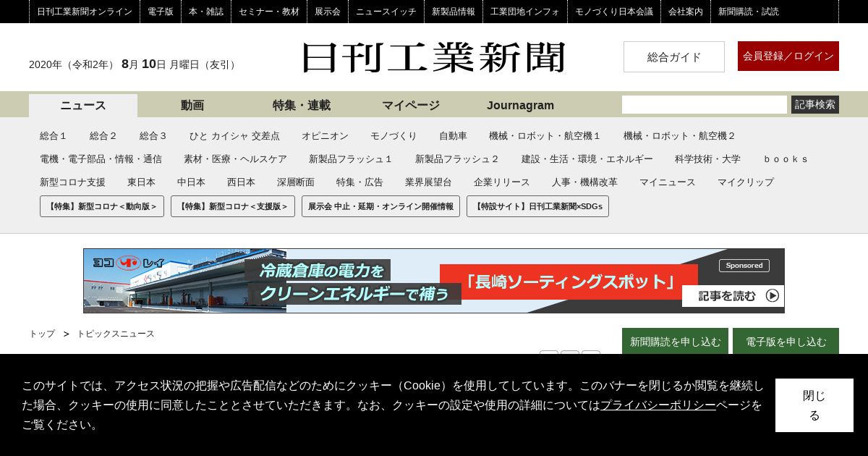
Task: Open 人事・機構改革 category
Action: (584, 182)
